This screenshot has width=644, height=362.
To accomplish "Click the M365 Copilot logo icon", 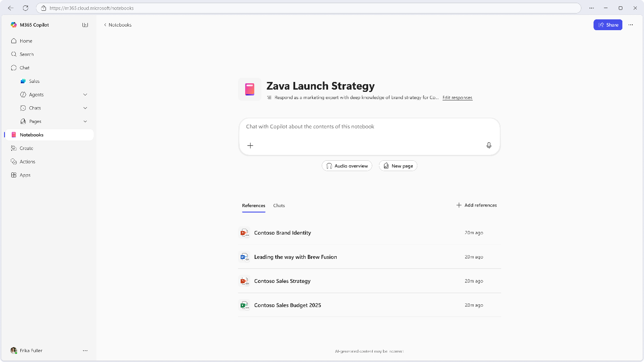I will (x=14, y=25).
